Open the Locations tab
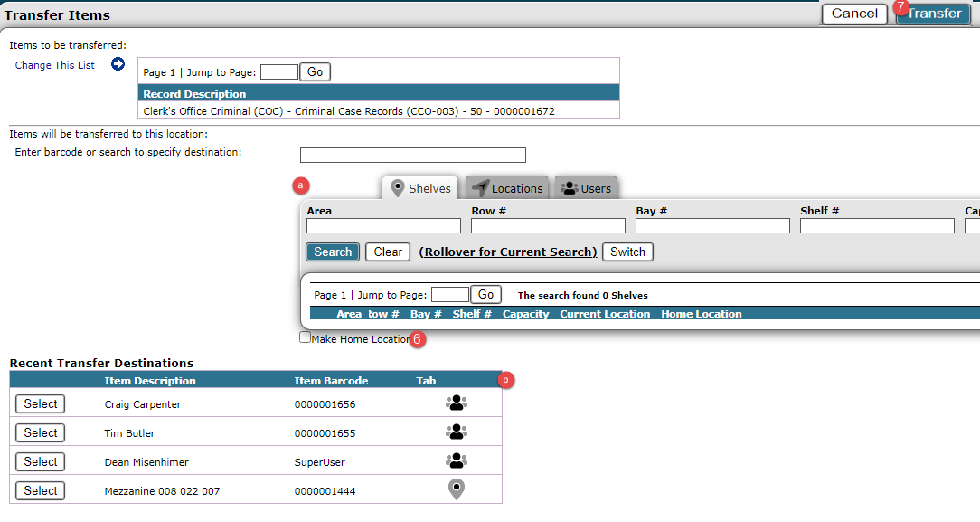The image size is (980, 522). coord(507,188)
